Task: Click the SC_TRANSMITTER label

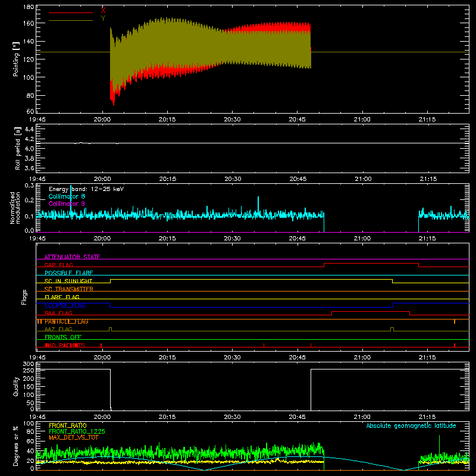Action: pos(68,289)
